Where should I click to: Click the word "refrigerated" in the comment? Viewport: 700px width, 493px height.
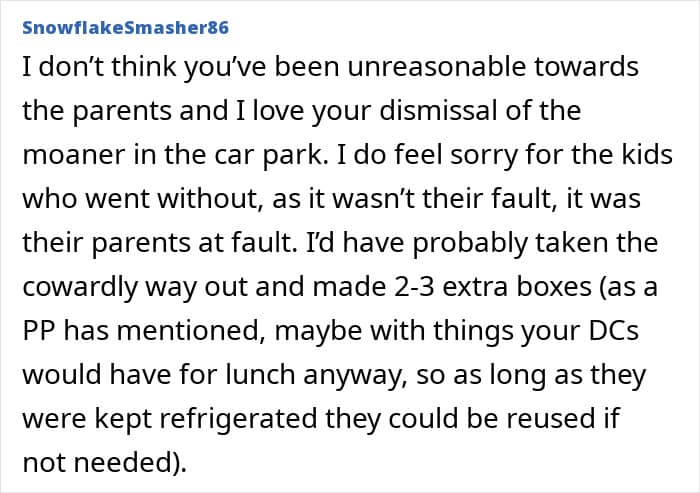point(238,418)
